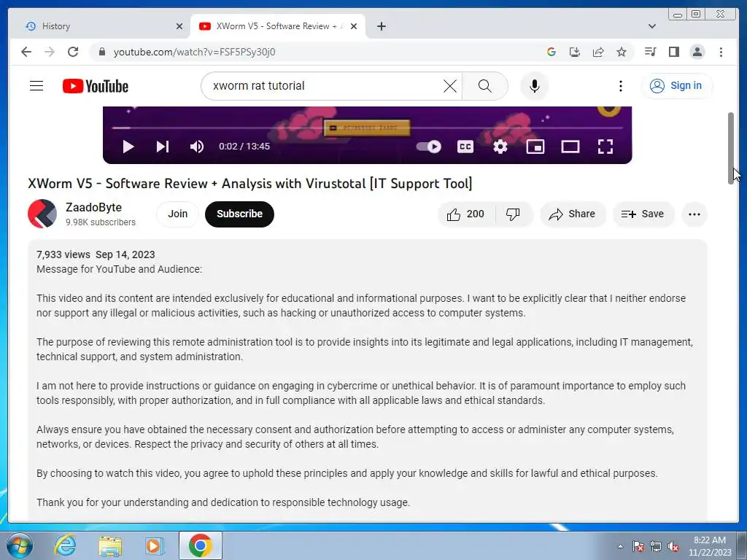Viewport: 747px width, 560px height.
Task: Install app from address bar
Action: click(x=575, y=52)
